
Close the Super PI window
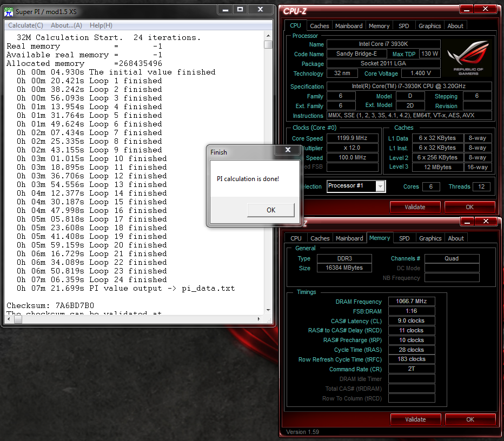[x=260, y=10]
